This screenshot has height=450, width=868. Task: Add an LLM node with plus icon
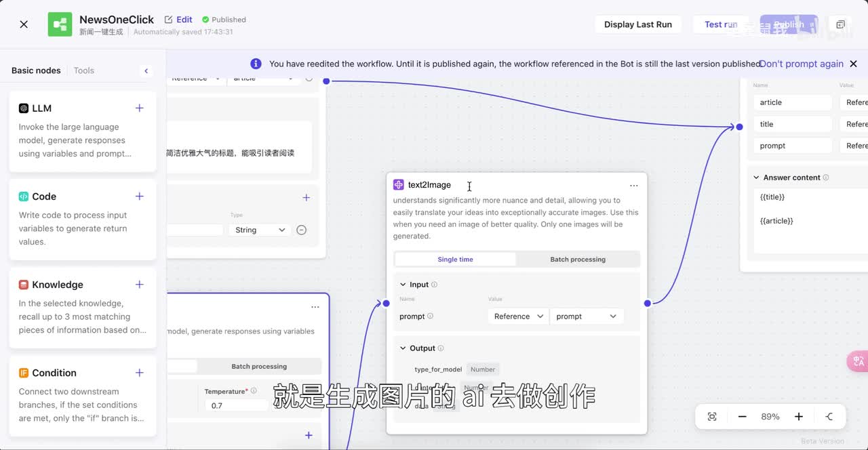pyautogui.click(x=139, y=108)
